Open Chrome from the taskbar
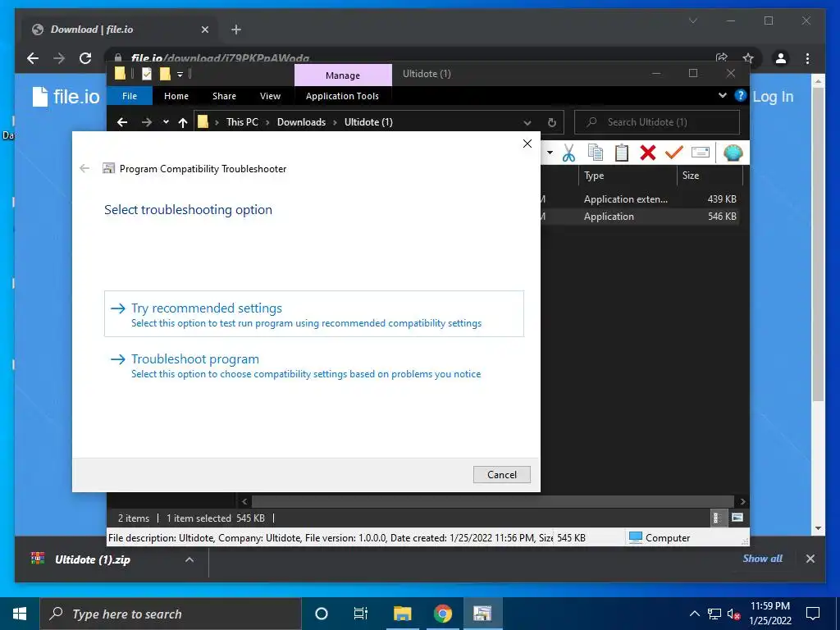The image size is (840, 630). point(442,614)
